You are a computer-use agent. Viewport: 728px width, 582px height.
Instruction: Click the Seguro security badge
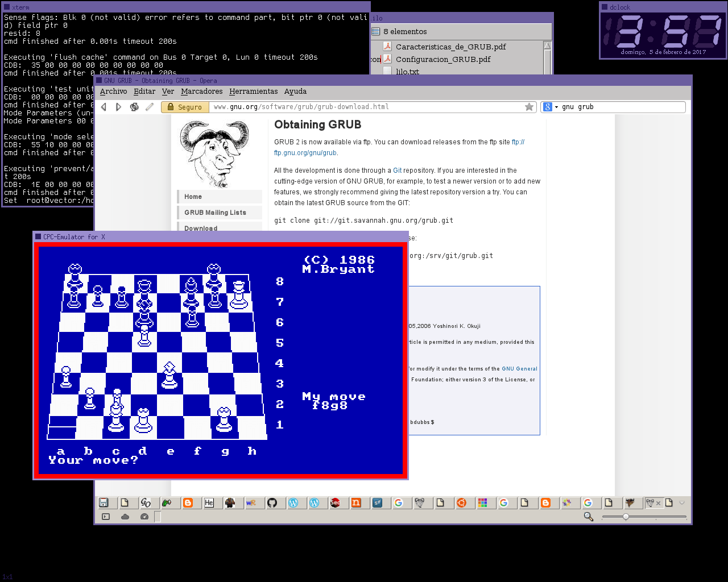point(184,107)
